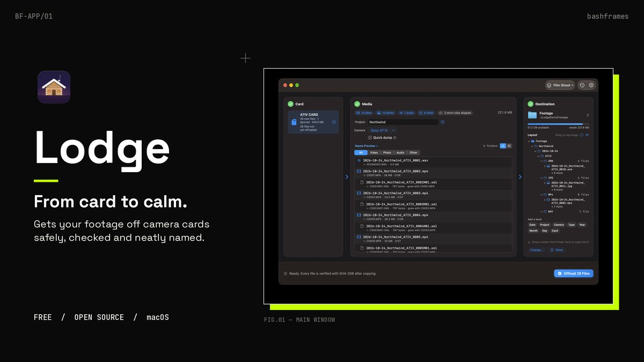Open the history clock icon in the toolbar
Image resolution: width=644 pixels, height=362 pixels.
tap(582, 85)
